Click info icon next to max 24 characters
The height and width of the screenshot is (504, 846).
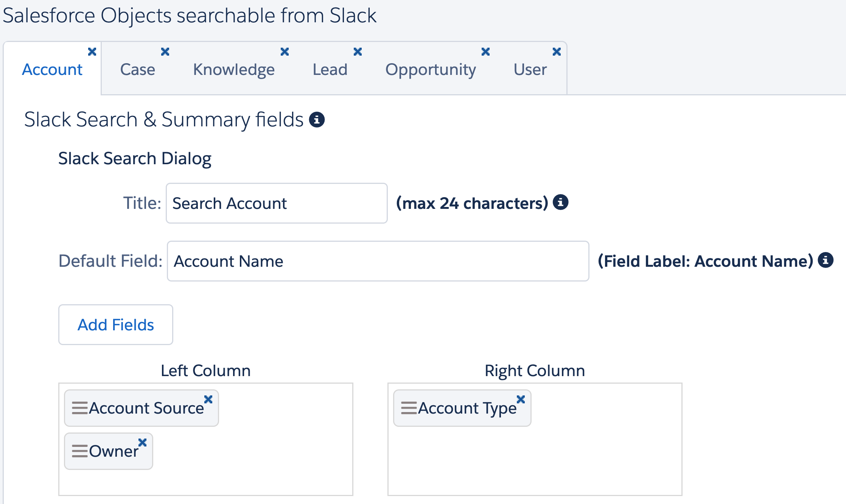point(560,202)
